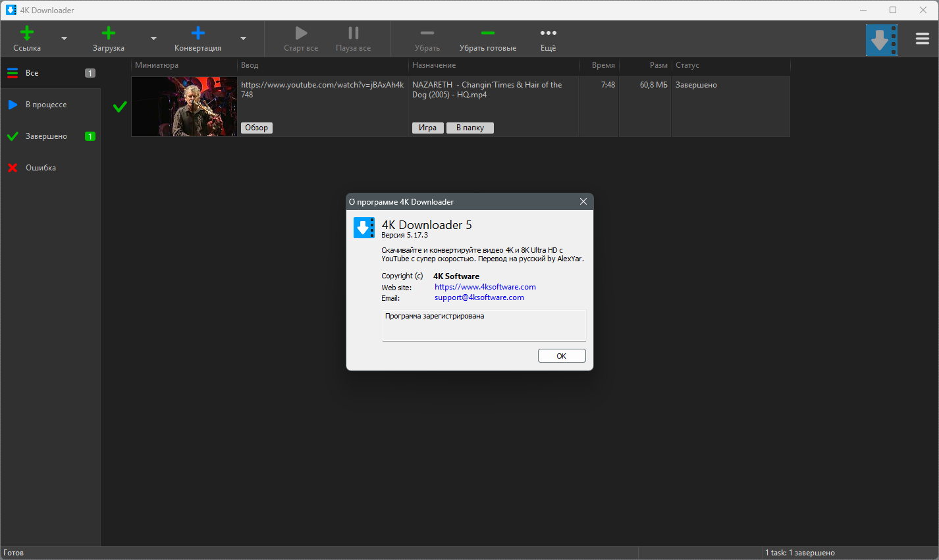
Task: Expand the Загрузка dropdown arrow
Action: [x=153, y=39]
